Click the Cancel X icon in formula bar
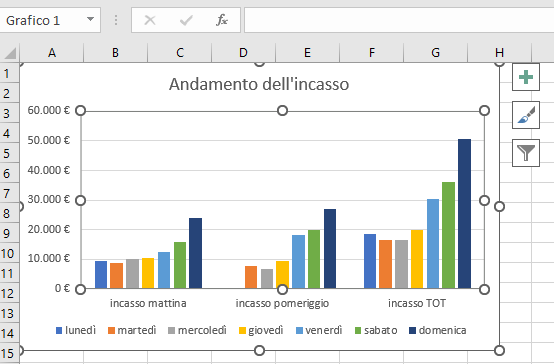 (x=150, y=20)
